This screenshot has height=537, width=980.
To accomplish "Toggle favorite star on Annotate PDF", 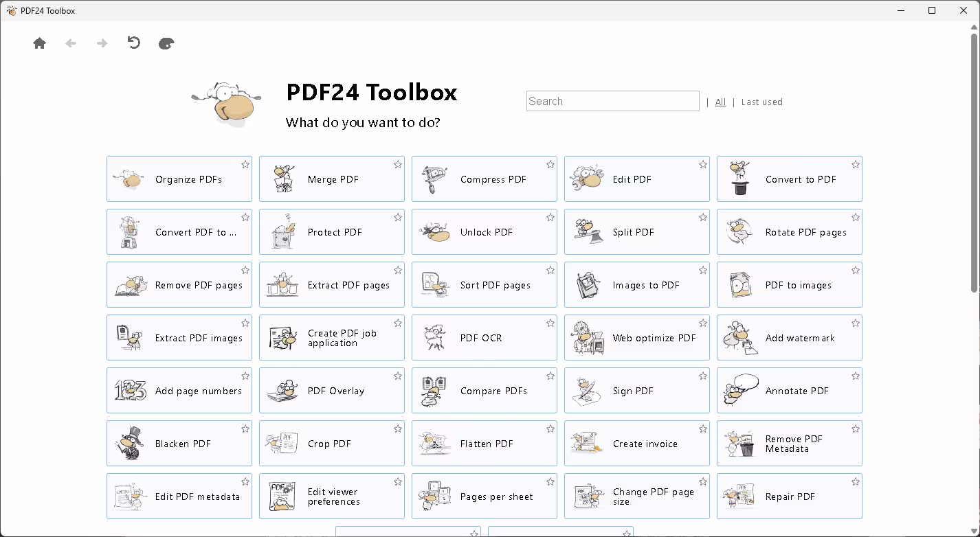I will pyautogui.click(x=856, y=376).
